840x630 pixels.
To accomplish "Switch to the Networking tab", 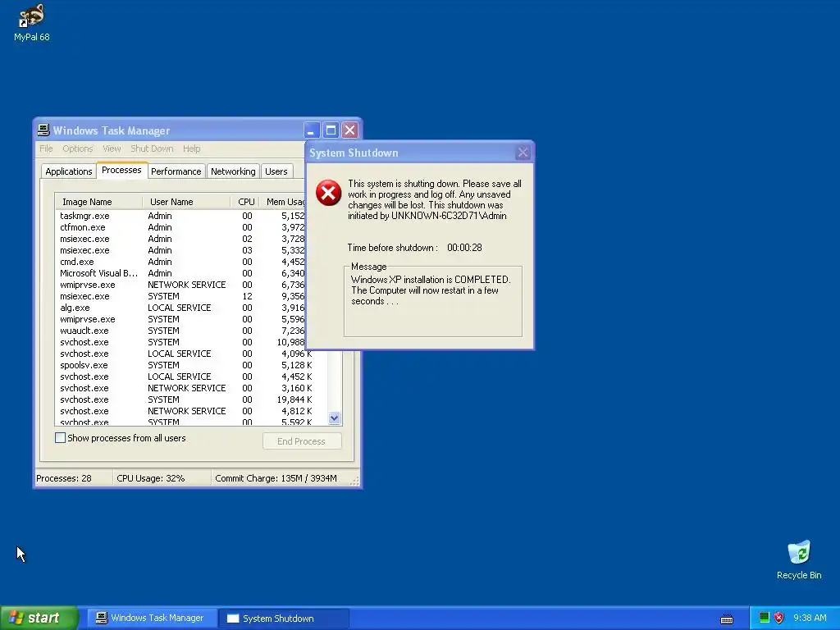I will [233, 171].
